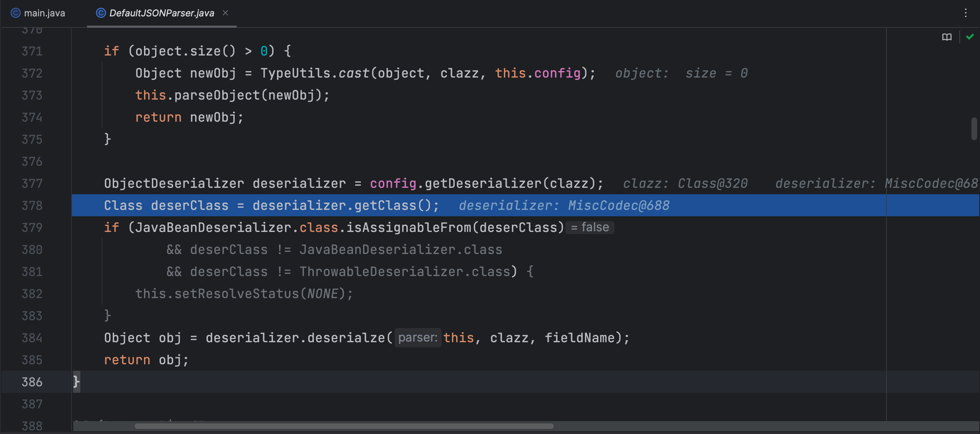This screenshot has width=980, height=434.
Task: Click 'this.setResolveStatus(NONE);' on line 382
Action: pos(244,294)
